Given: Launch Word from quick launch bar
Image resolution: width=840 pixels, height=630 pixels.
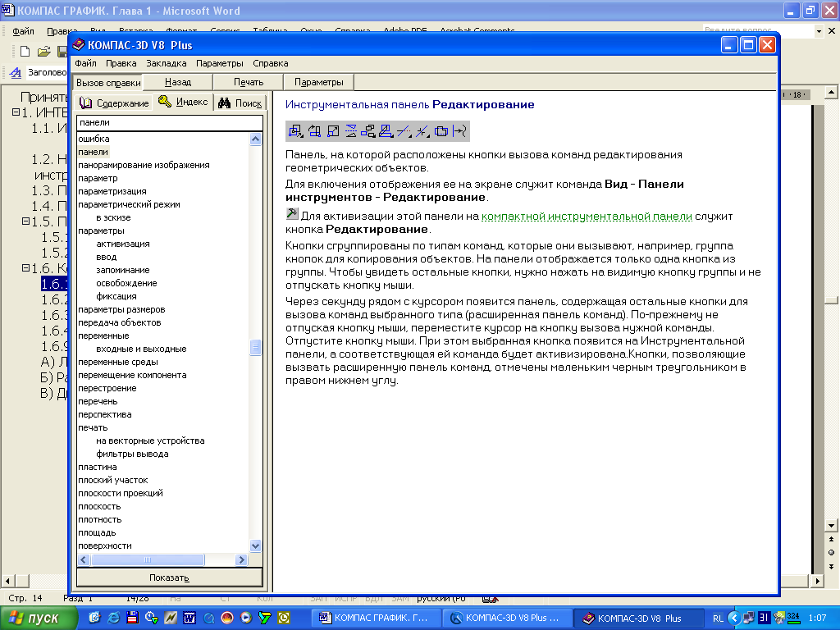Looking at the screenshot, I should coord(189,618).
